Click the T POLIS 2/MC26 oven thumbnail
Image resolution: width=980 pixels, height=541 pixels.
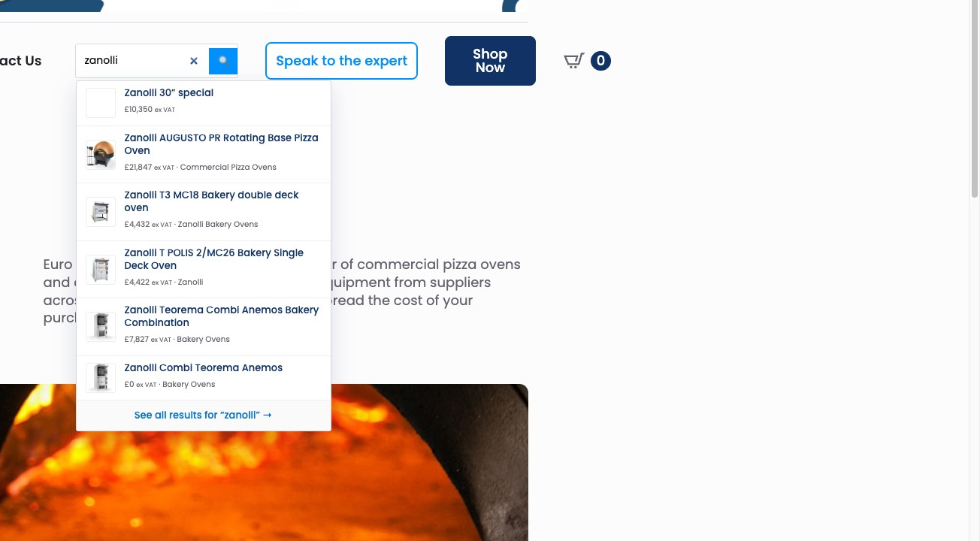click(101, 269)
